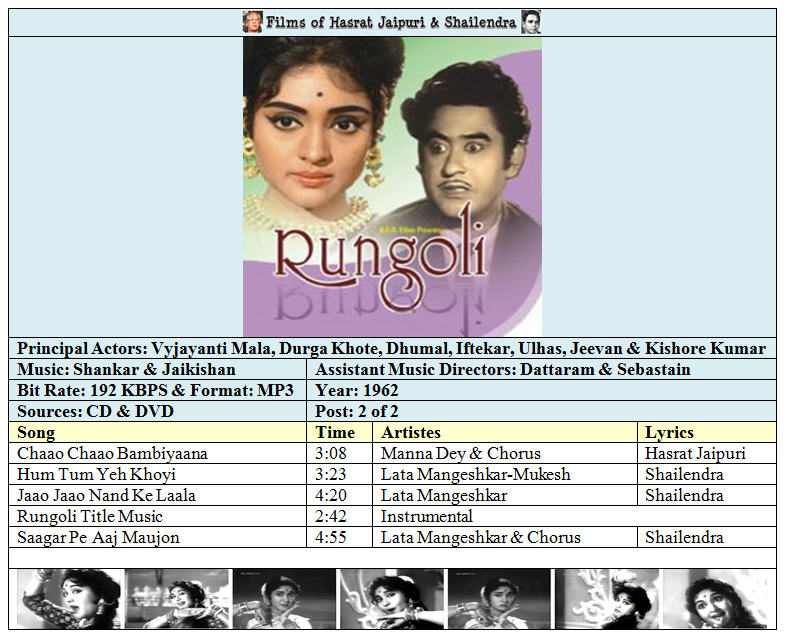Click artist 'Lata Mangeshkar-Mukesh'
This screenshot has width=787, height=639.
(476, 474)
